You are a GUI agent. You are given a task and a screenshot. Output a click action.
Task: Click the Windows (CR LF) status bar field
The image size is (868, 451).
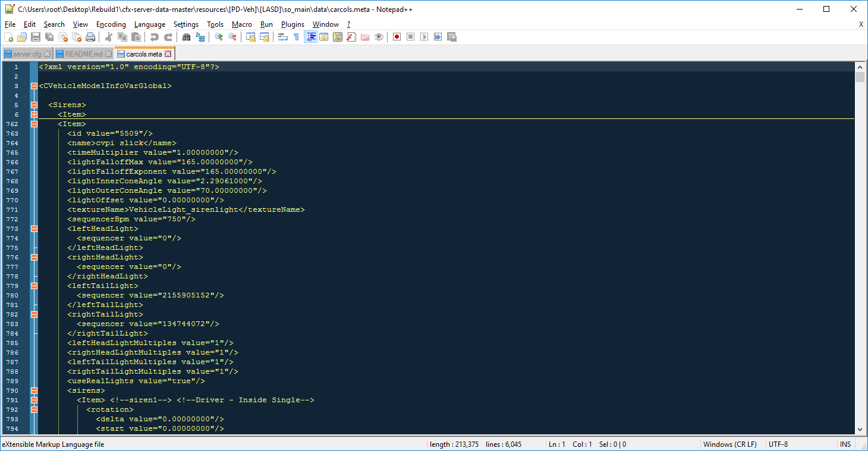tap(730, 444)
